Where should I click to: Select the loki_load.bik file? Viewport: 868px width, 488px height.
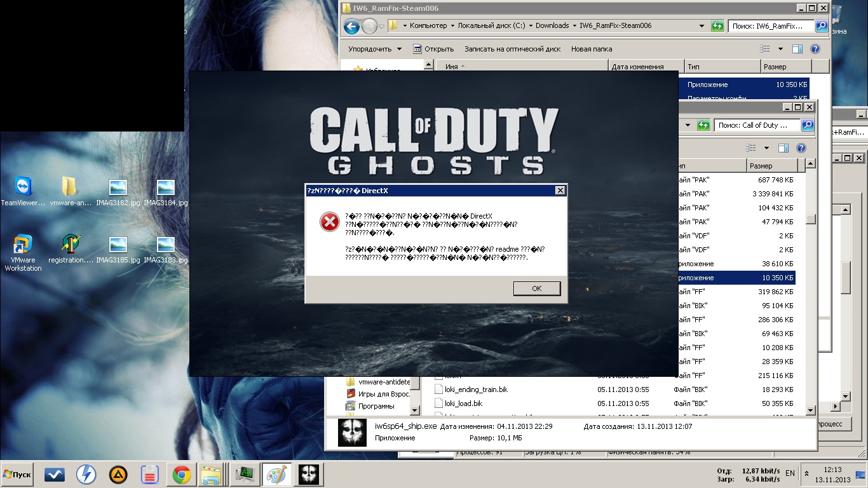pyautogui.click(x=458, y=403)
